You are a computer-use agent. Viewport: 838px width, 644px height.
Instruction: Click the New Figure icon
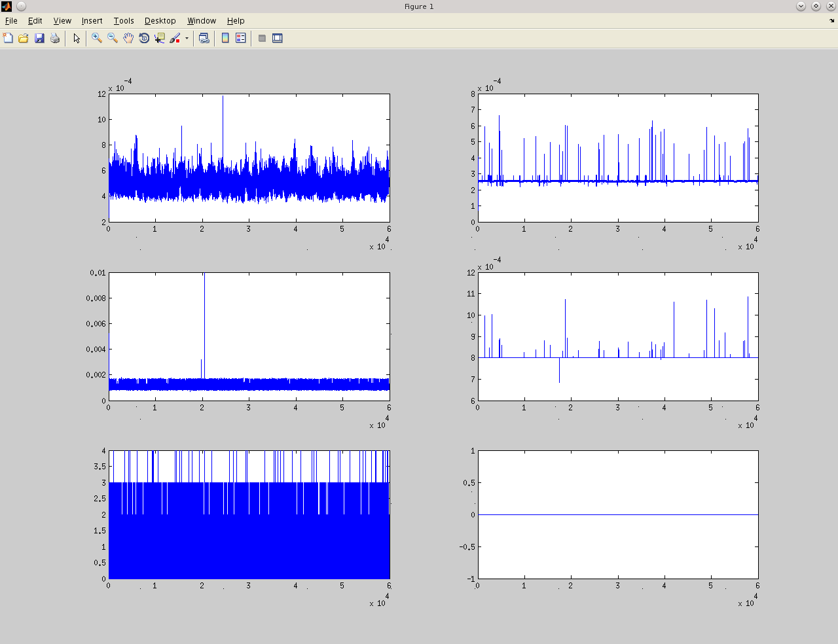[x=8, y=38]
